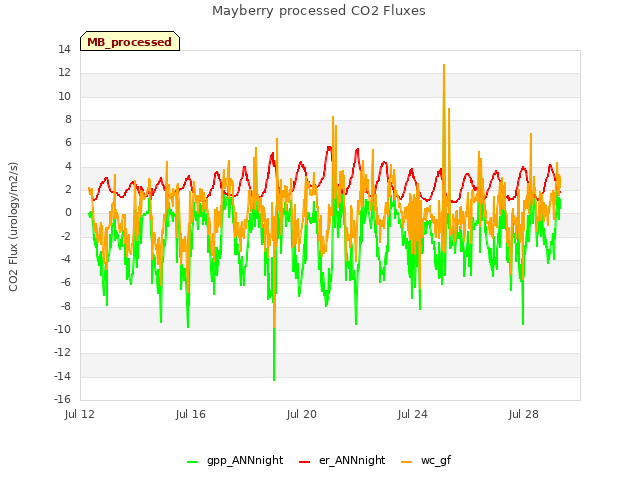Viewport: 640px width, 480px height.
Task: Click the -16 y-axis tick label
Action: tap(62, 399)
